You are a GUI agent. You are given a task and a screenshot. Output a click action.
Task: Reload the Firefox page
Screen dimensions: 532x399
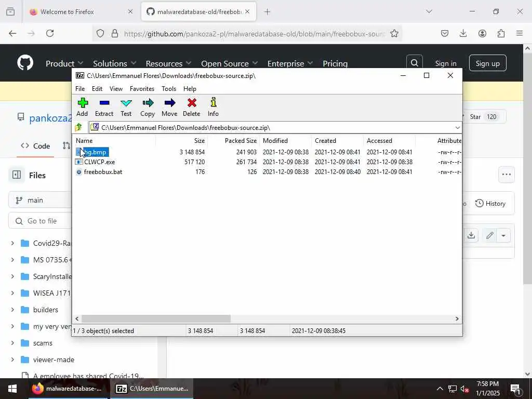coord(50,33)
